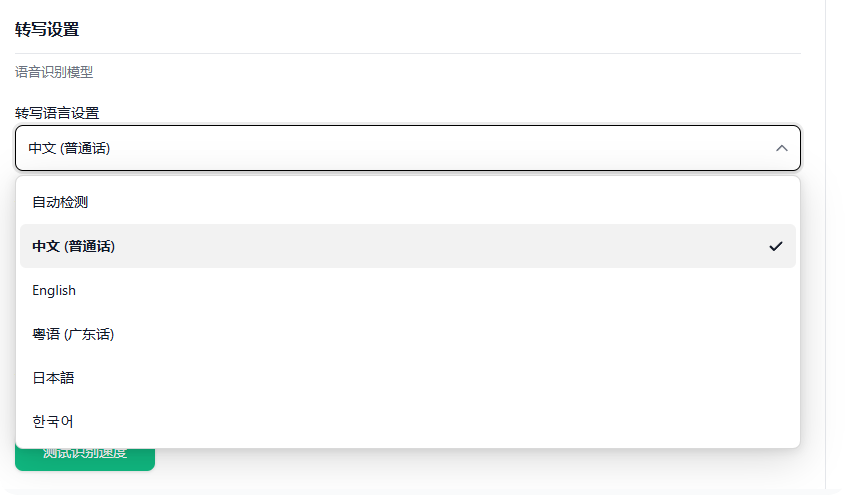Choose English in the dropdown list
The height and width of the screenshot is (495, 846).
pos(54,290)
